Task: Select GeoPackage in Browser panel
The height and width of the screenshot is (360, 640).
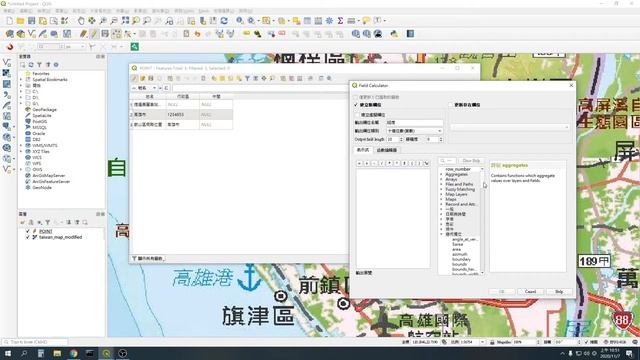Action: pos(44,109)
